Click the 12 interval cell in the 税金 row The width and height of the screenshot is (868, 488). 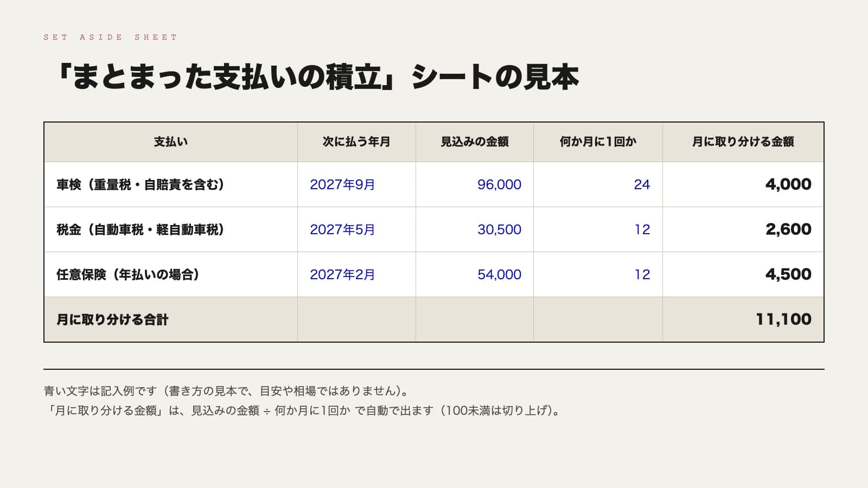(598, 229)
